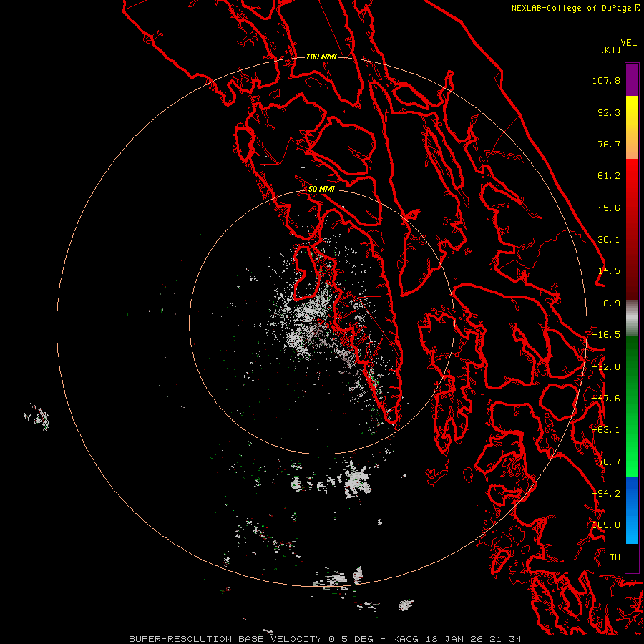This screenshot has height=644, width=644.
Task: Click the 100 NMI range ring label
Action: (x=321, y=57)
